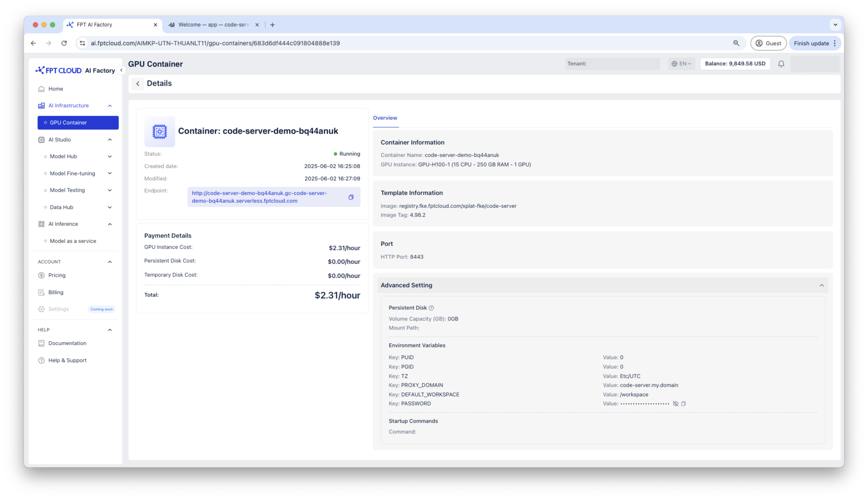This screenshot has height=499, width=868.
Task: Click the browser forward button
Action: tap(49, 43)
